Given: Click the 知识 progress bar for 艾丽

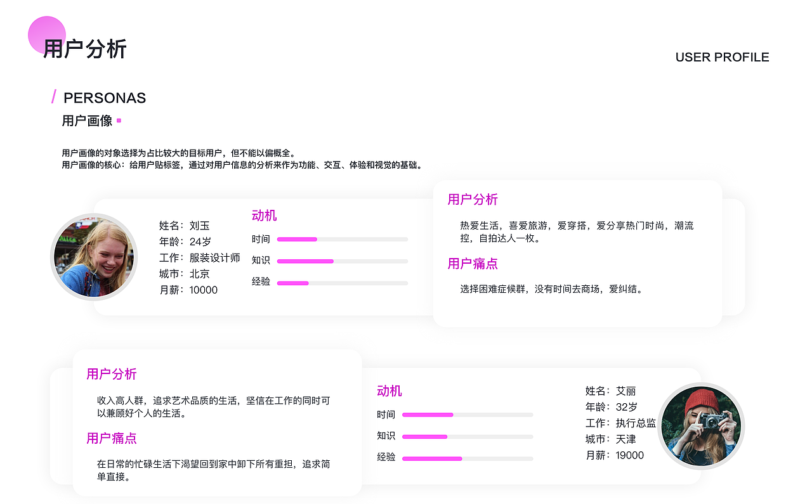Looking at the screenshot, I should [x=468, y=437].
